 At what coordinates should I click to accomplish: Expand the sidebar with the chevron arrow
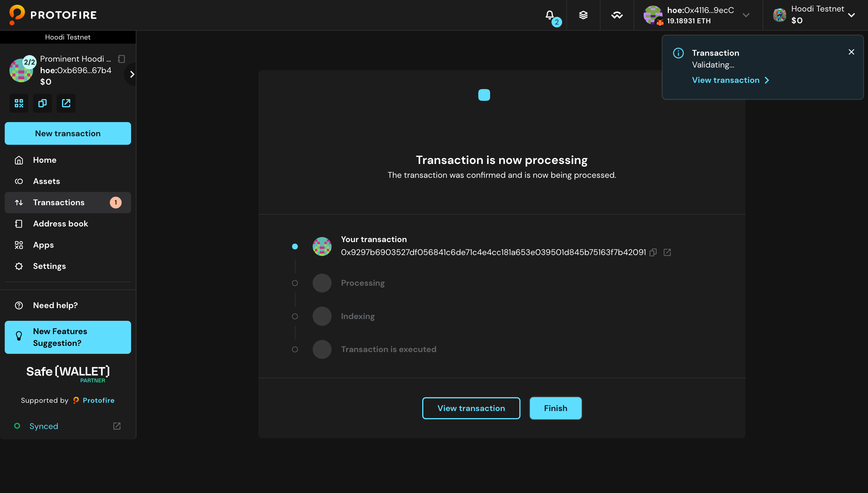(x=131, y=74)
